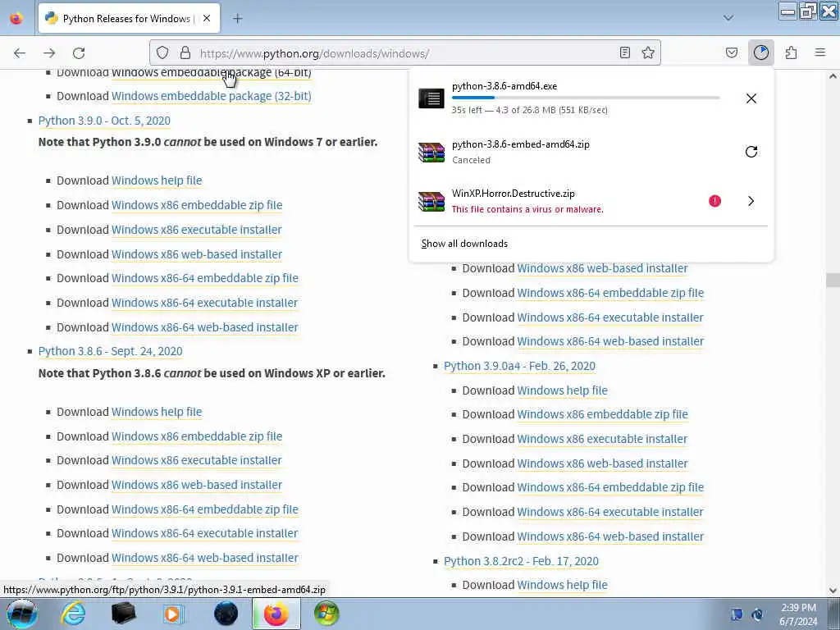Open tracking protection shield icon
Viewport: 840px width, 630px height.
click(x=162, y=52)
